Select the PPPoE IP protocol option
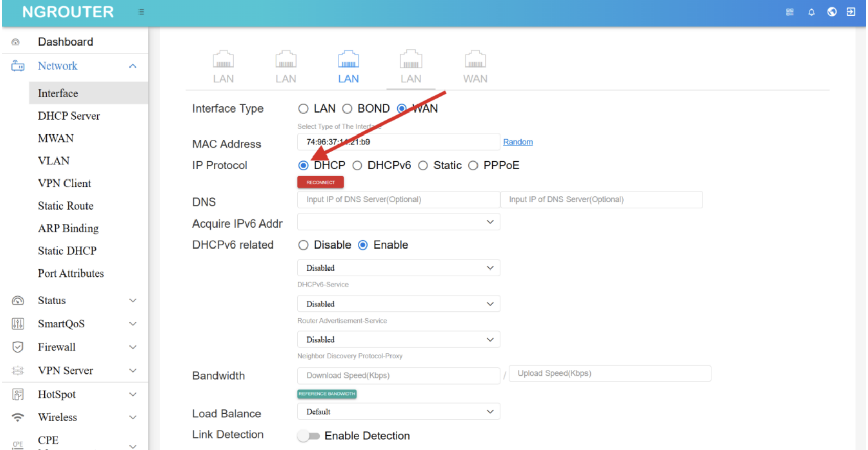The image size is (868, 450). pos(473,165)
